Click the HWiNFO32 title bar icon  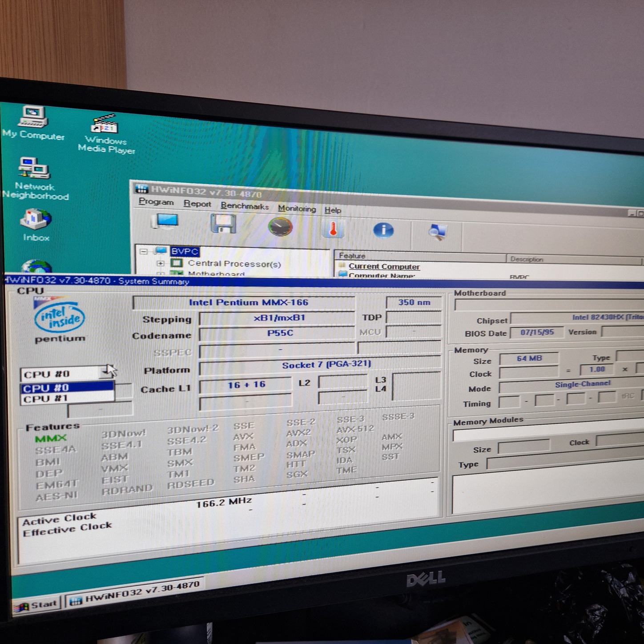[x=141, y=189]
